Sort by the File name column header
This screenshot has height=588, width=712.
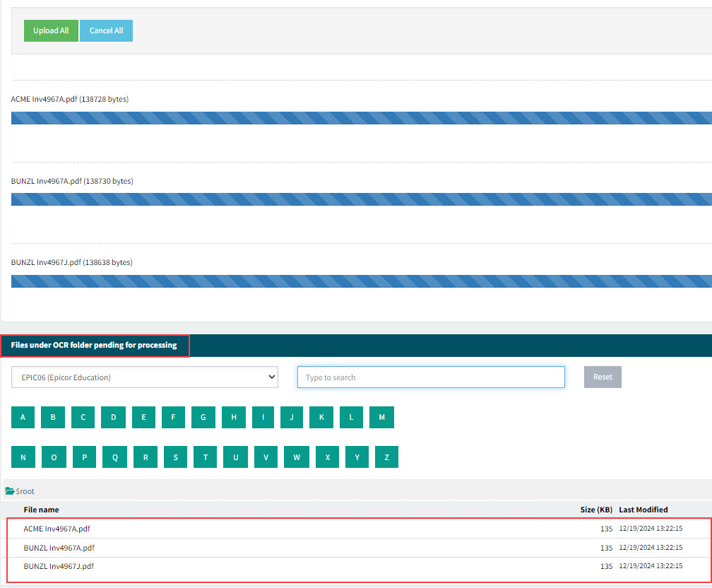(x=41, y=510)
